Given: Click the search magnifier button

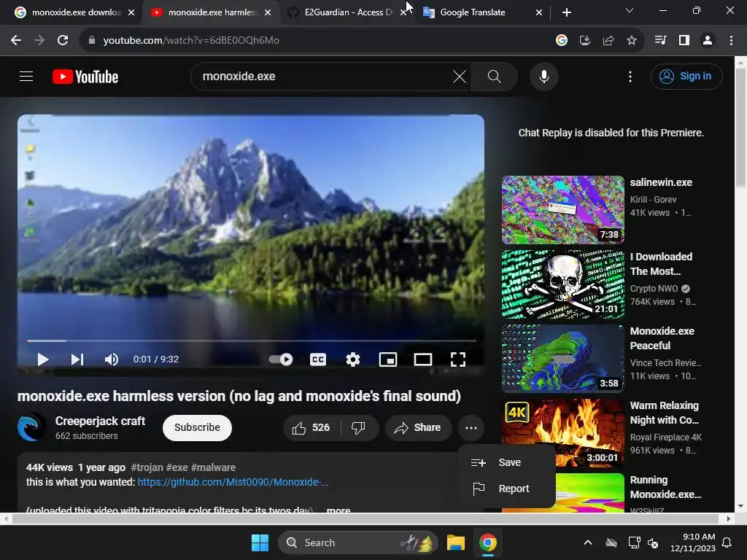Looking at the screenshot, I should click(495, 76).
